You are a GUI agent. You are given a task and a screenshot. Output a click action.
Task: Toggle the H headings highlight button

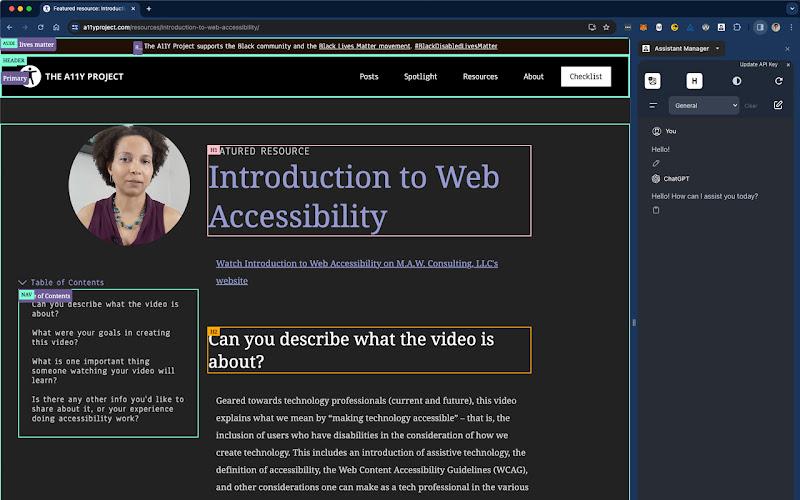694,81
